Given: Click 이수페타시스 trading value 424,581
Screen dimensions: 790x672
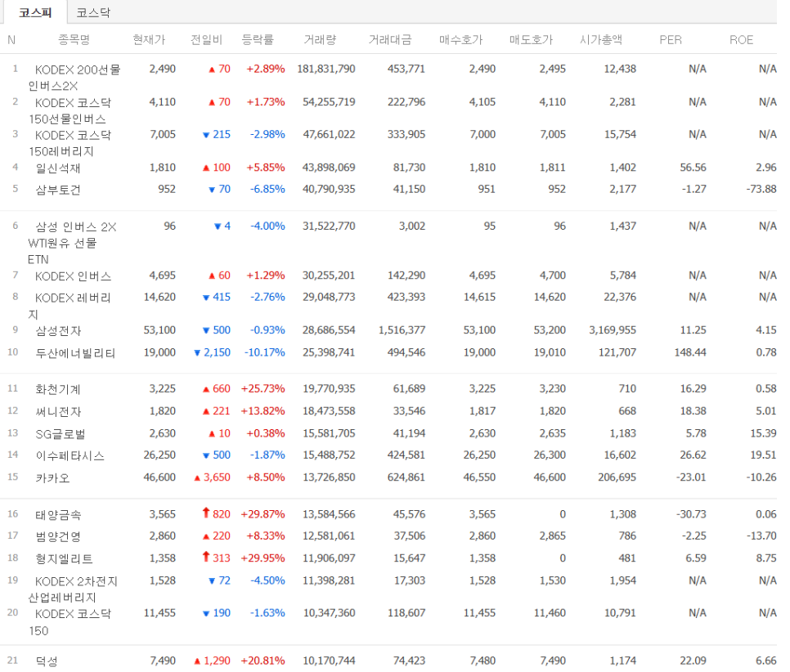Looking at the screenshot, I should click(x=406, y=455).
